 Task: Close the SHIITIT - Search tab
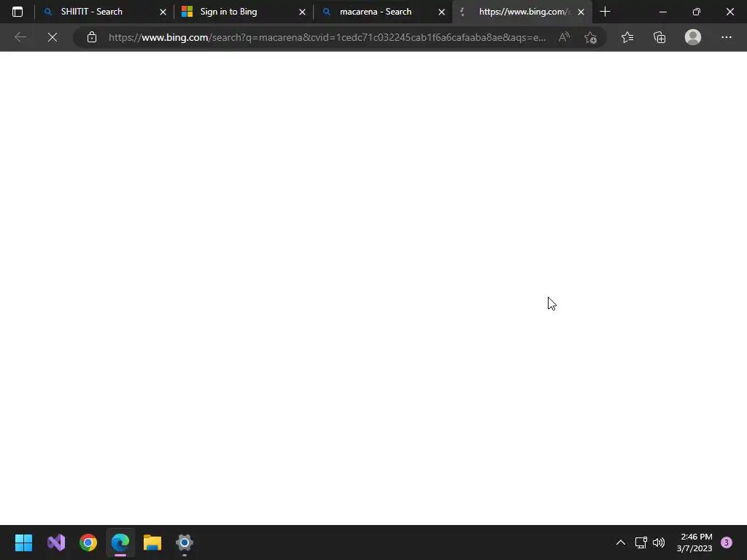click(163, 12)
